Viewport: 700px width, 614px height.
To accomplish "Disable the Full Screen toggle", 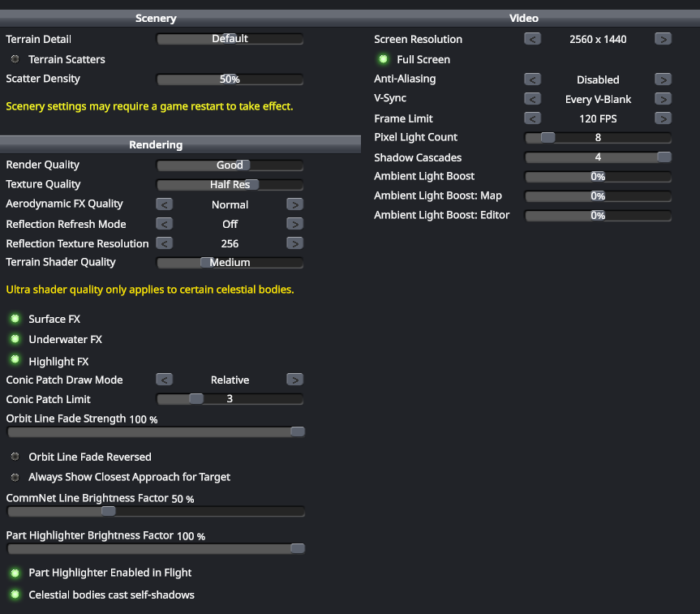I will (x=383, y=59).
